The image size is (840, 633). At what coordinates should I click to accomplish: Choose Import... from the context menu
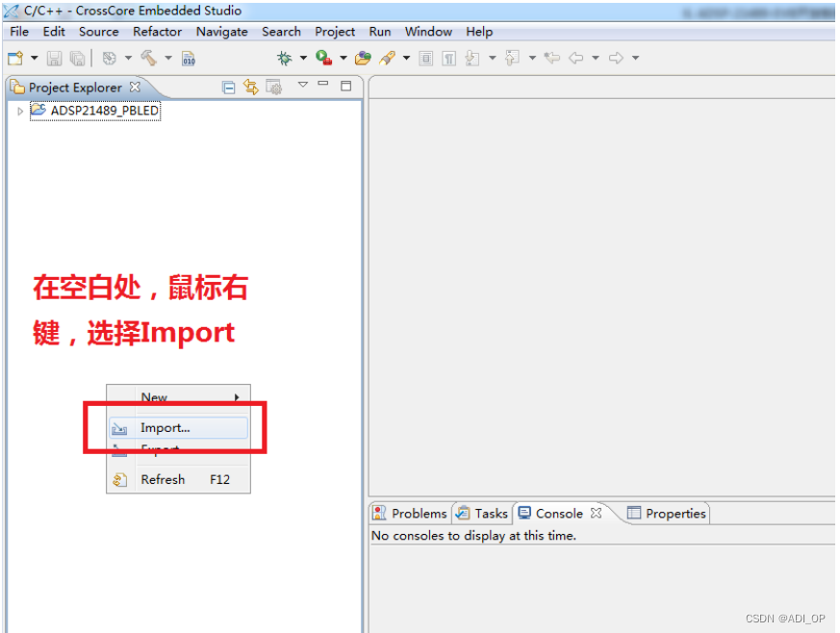(x=178, y=428)
